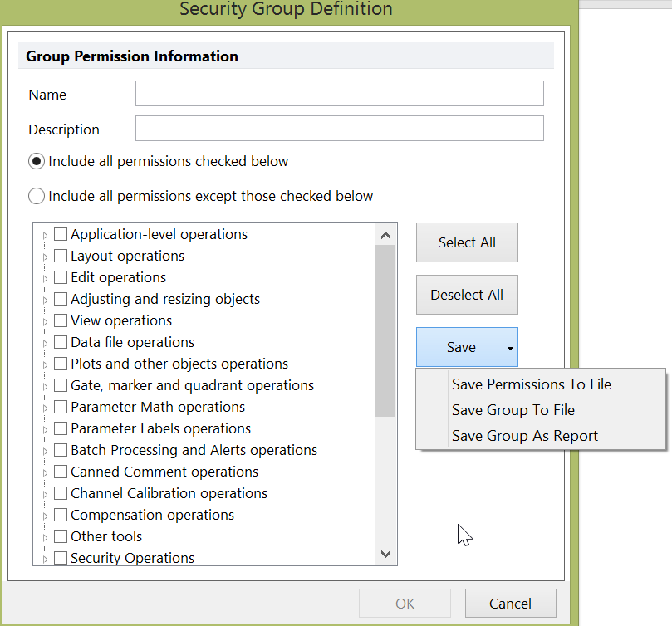Image resolution: width=672 pixels, height=626 pixels.
Task: Open the Save button dropdown arrow
Action: (509, 348)
